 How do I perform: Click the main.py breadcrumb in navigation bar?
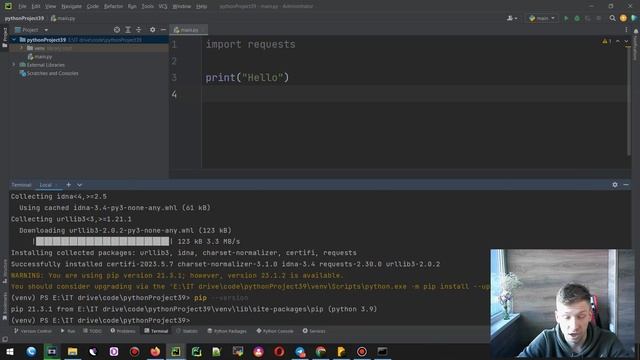tap(63, 18)
